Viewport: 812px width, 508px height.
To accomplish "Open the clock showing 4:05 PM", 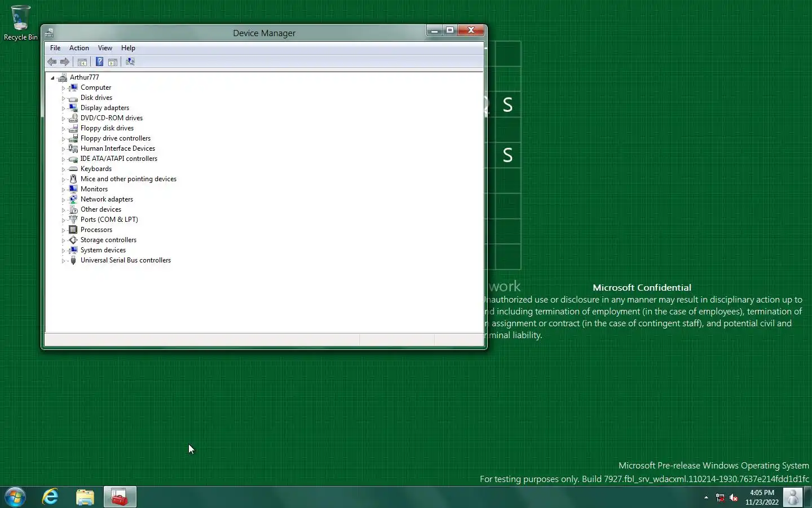I will pos(762,497).
